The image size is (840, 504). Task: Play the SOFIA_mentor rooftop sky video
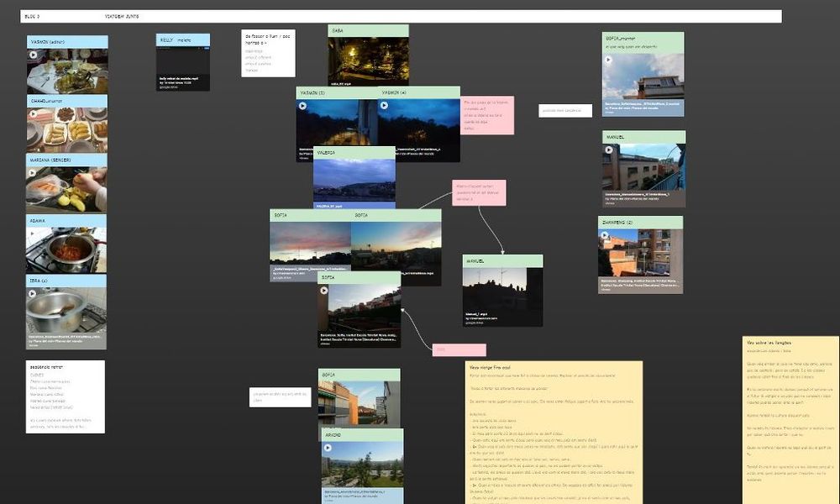pos(608,60)
